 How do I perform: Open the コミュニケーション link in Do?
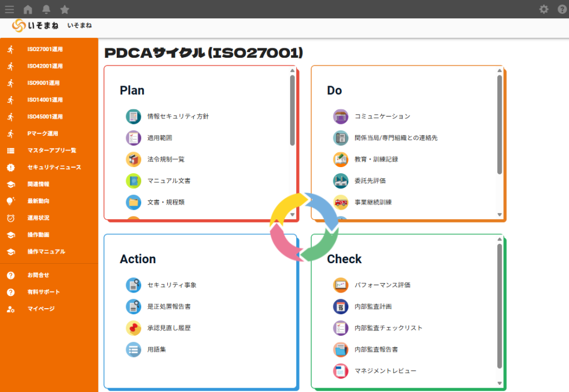382,117
